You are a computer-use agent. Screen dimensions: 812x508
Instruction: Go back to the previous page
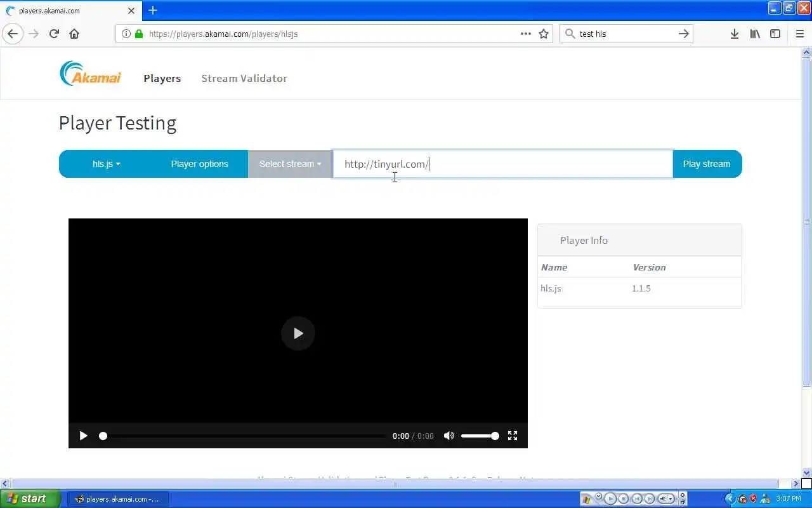tap(13, 34)
